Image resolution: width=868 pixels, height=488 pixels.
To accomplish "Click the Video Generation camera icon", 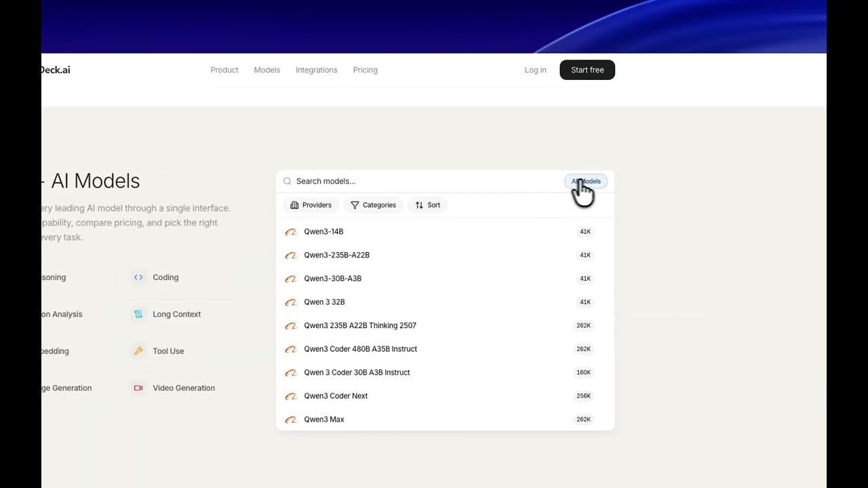I will pyautogui.click(x=138, y=388).
